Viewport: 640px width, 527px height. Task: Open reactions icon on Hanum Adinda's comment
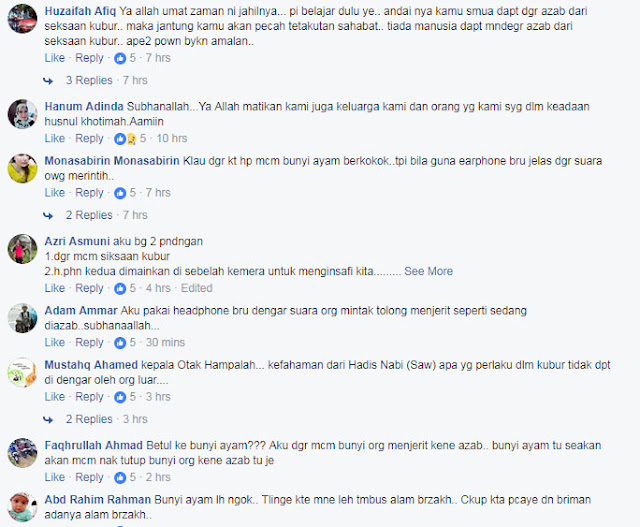125,139
